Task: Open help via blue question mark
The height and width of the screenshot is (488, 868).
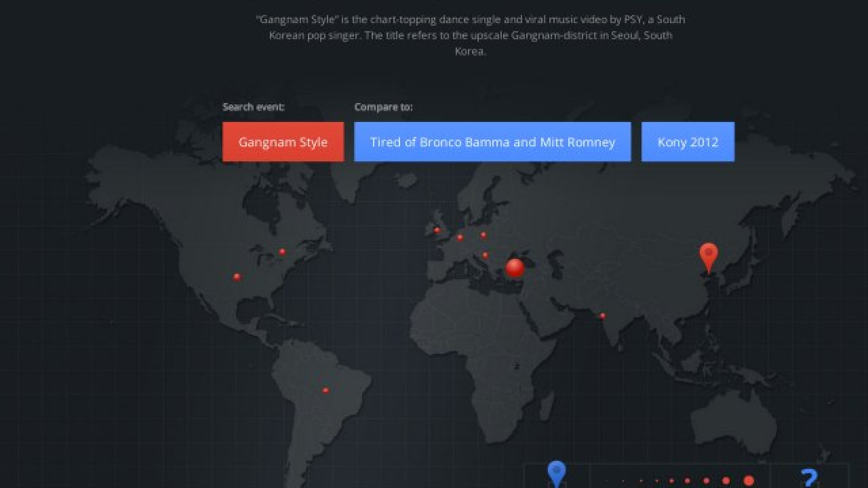Action: click(808, 477)
